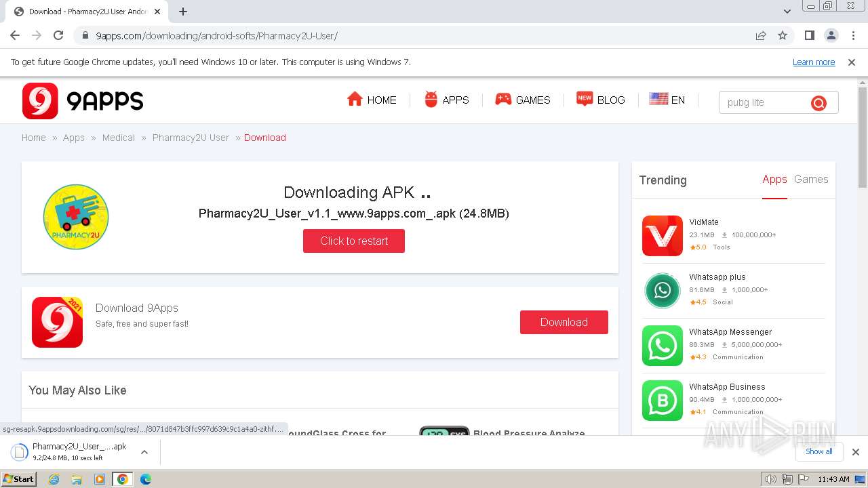Screen dimensions: 868x488
Task: Click the 9Apps logo in header
Action: point(83,101)
